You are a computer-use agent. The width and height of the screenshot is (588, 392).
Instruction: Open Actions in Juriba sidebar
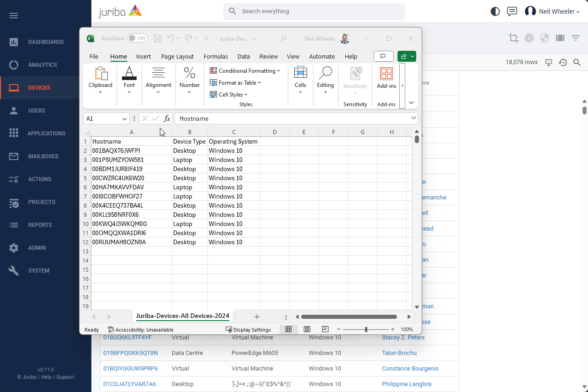(x=46, y=179)
